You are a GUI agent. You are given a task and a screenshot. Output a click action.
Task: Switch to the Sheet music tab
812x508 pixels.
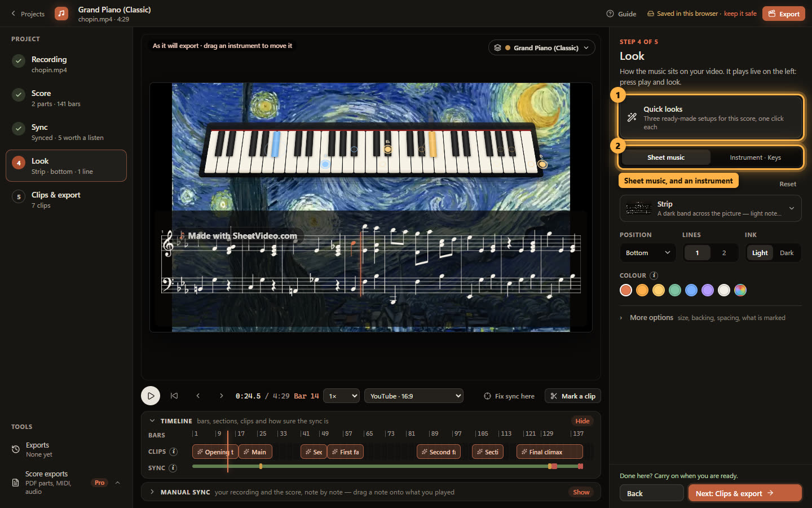pos(665,157)
